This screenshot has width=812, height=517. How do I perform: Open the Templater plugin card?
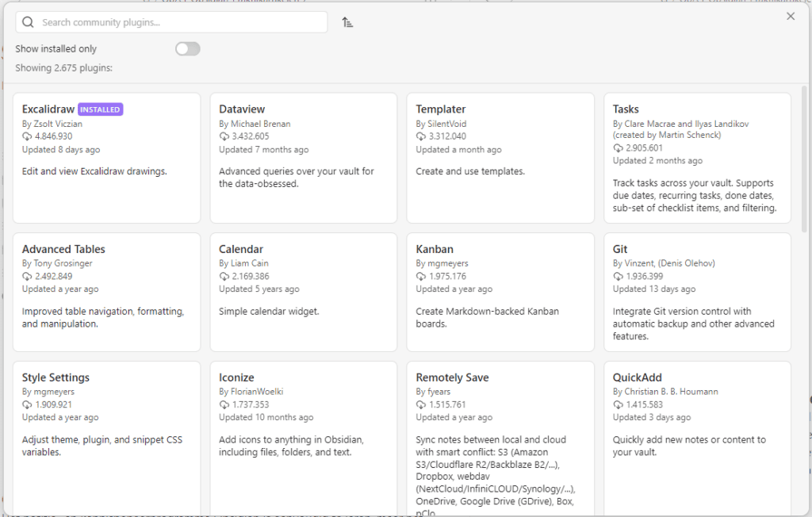tap(500, 158)
